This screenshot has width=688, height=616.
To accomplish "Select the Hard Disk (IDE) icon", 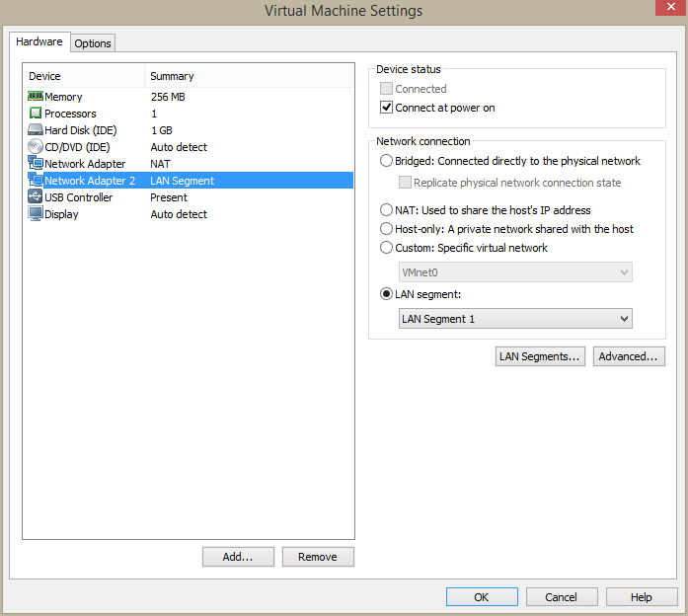I will pyautogui.click(x=36, y=130).
